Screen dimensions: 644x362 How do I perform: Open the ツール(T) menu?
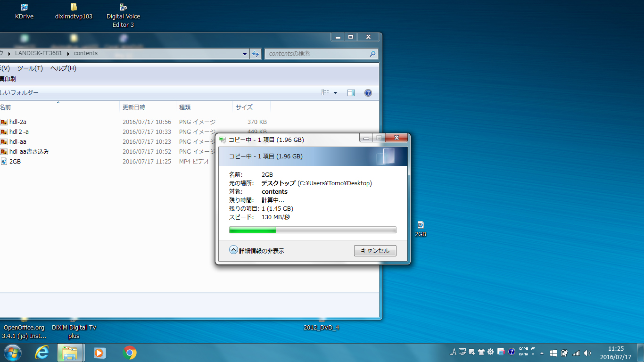30,68
